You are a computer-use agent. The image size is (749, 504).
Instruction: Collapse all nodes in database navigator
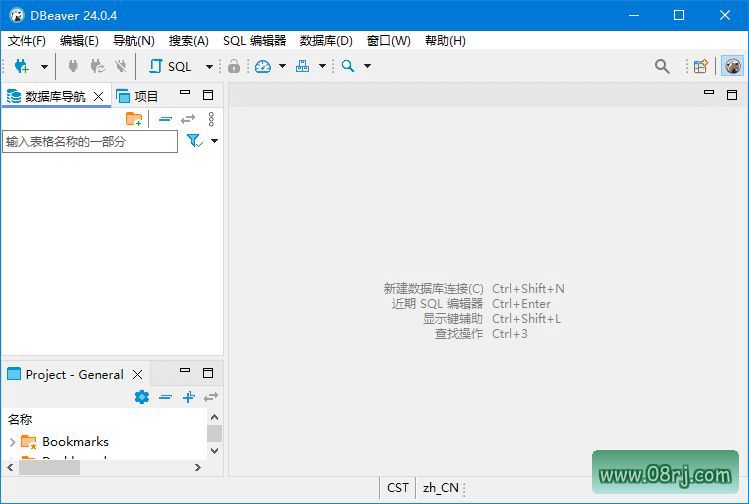click(165, 119)
